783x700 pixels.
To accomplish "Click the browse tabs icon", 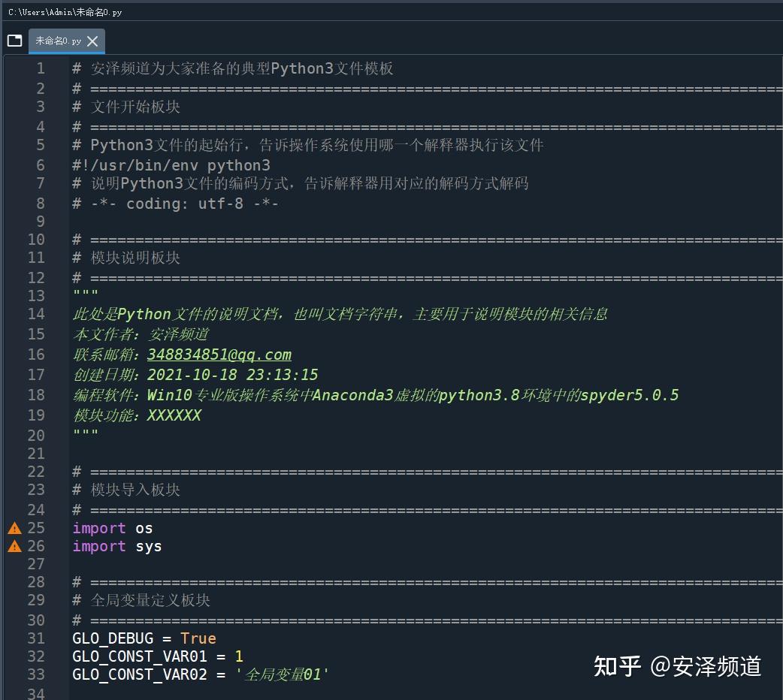I will coord(14,41).
